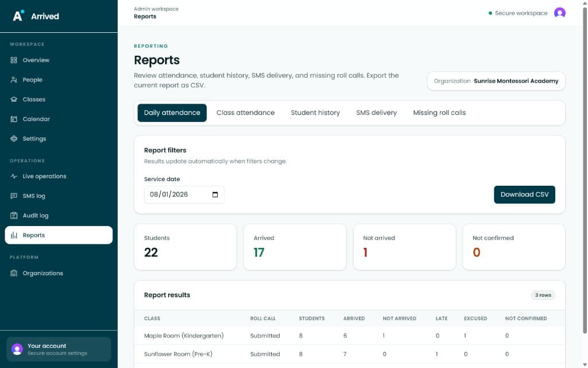Open Live operations
This screenshot has width=588, height=368.
(59, 176)
